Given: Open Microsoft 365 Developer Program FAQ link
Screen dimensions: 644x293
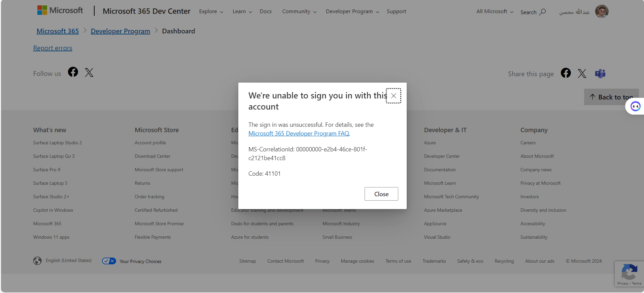Looking at the screenshot, I should point(299,134).
